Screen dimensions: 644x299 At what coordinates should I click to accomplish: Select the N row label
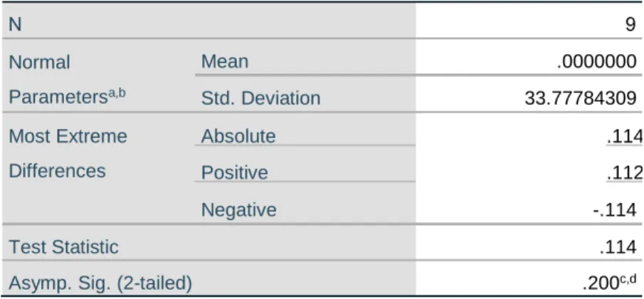point(15,25)
